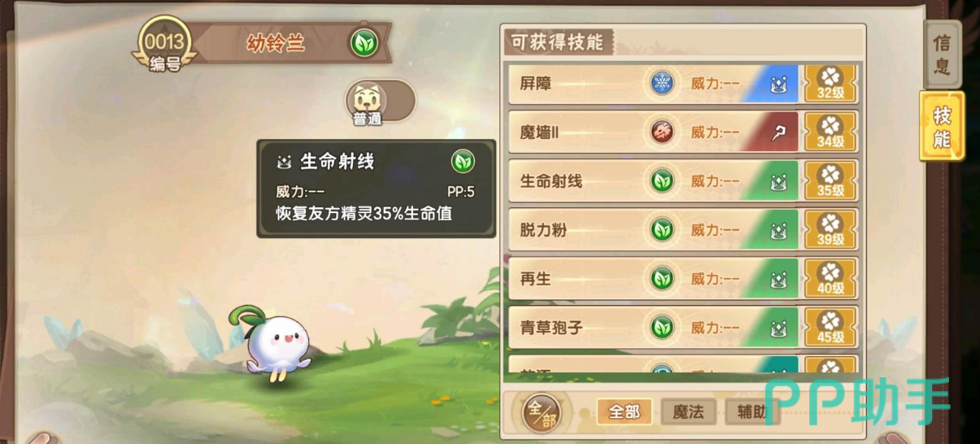Tap the leaf icon in 生命射线 tooltip
This screenshot has width=980, height=444.
click(463, 161)
